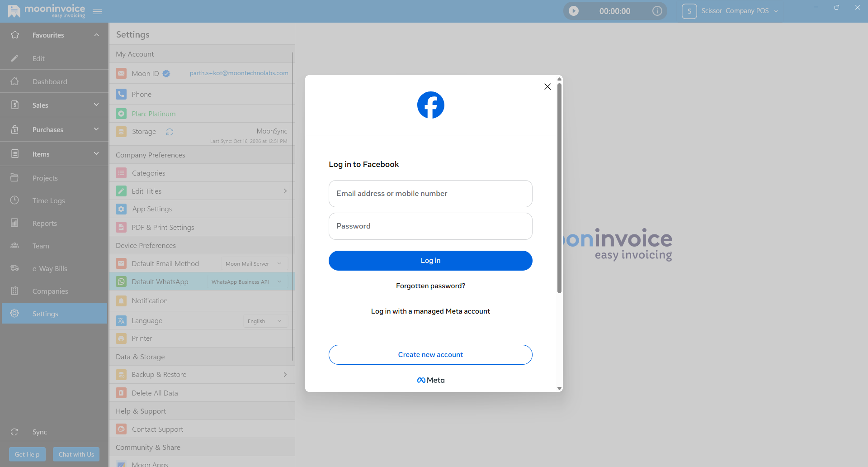Collapse the Favourites section
Screen dimensions: 868x467
96,35
